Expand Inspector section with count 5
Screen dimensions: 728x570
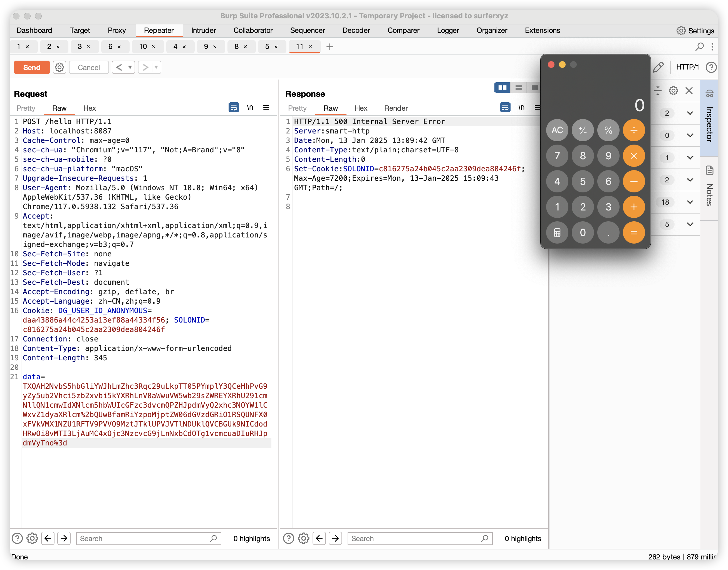point(690,224)
